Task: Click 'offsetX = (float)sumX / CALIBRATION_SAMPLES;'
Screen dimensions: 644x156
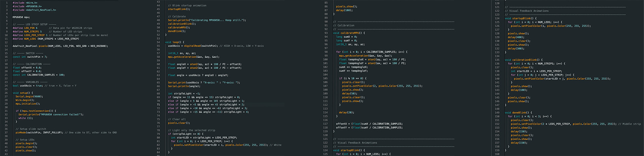Action: point(369,124)
